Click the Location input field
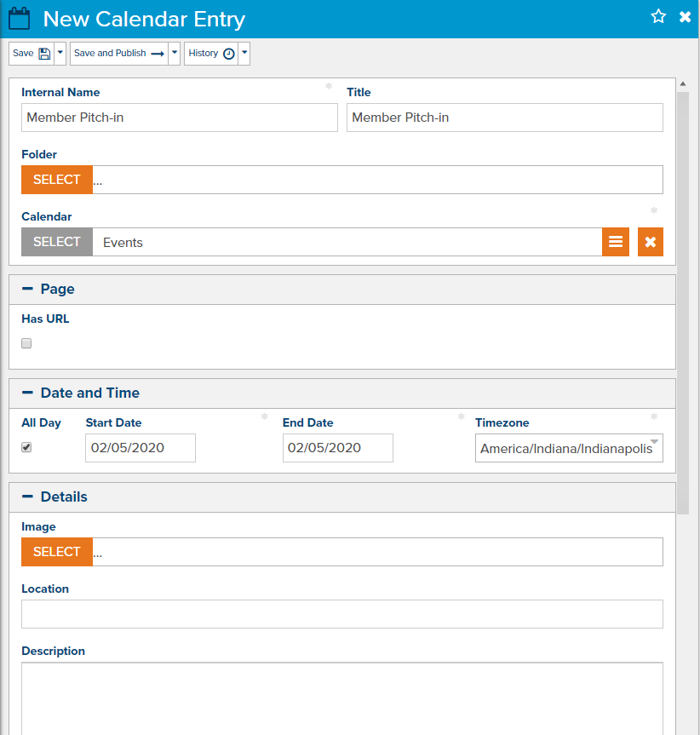This screenshot has height=735, width=700. click(x=342, y=614)
